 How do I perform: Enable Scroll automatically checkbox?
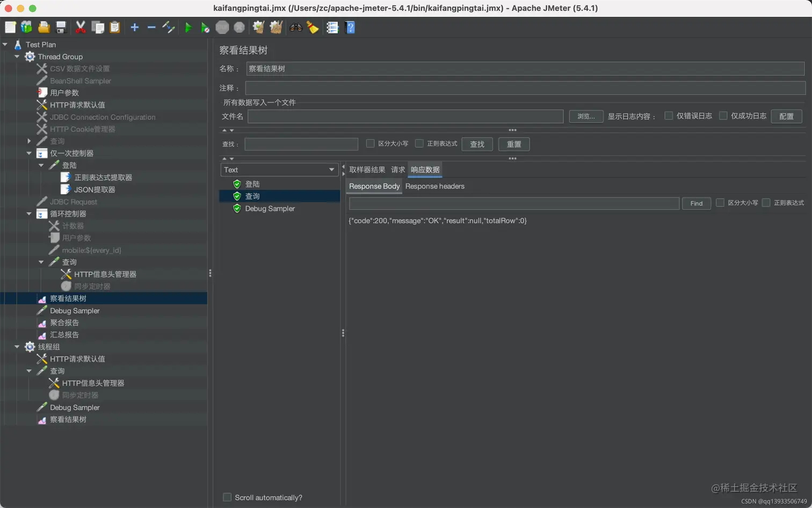click(227, 497)
